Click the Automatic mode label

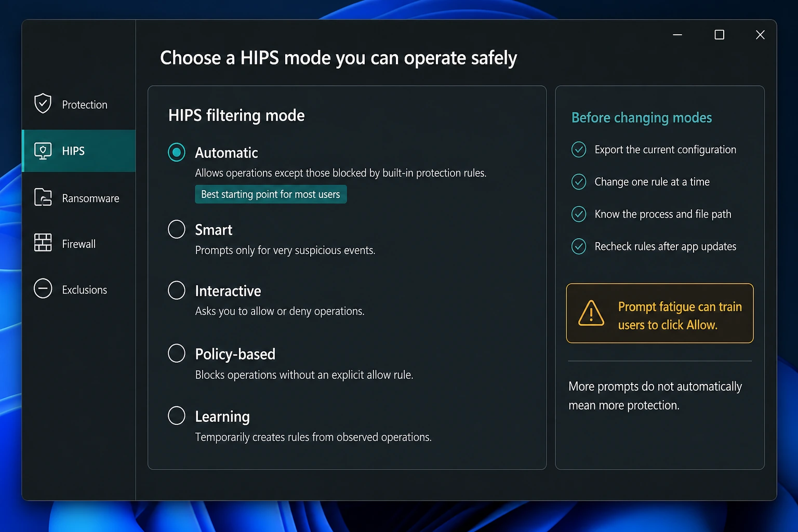pyautogui.click(x=227, y=153)
